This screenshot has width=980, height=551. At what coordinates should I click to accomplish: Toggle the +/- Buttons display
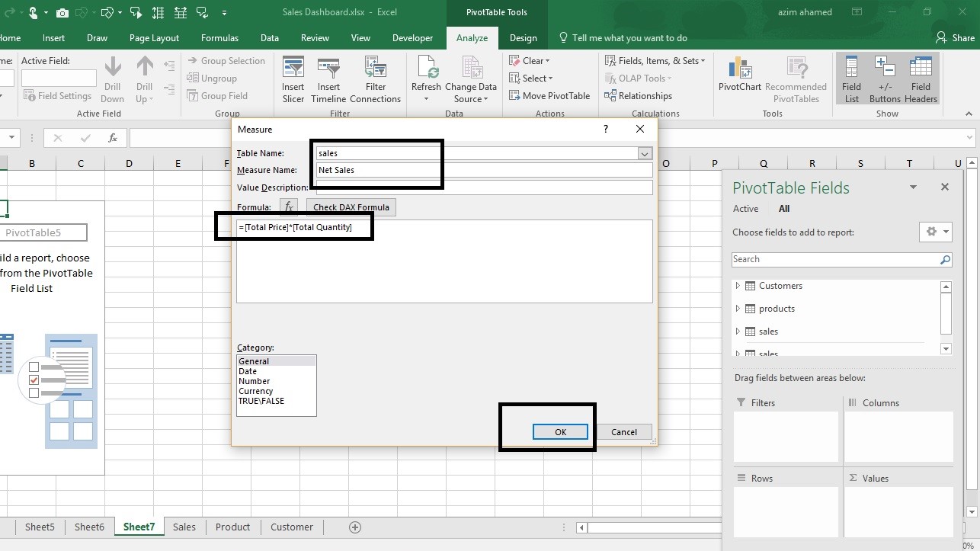(885, 79)
